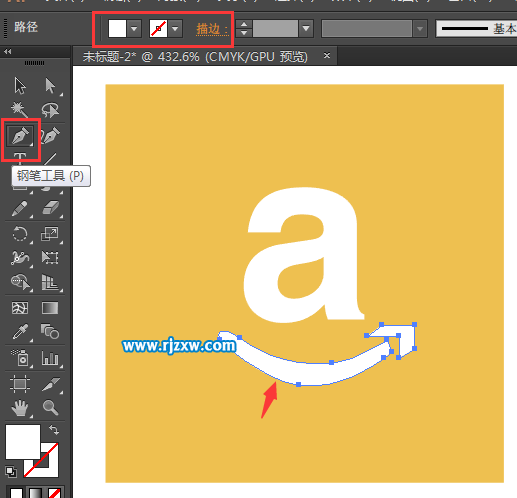Select the Zoom tool
517x498 pixels.
tap(50, 408)
